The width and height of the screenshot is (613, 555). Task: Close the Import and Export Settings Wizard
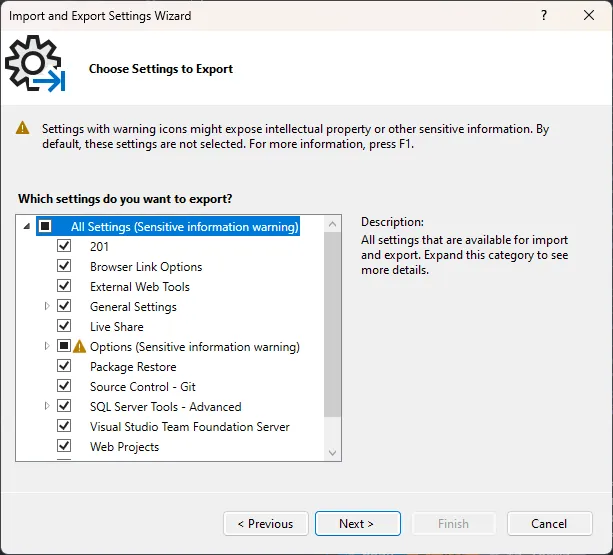coord(589,15)
